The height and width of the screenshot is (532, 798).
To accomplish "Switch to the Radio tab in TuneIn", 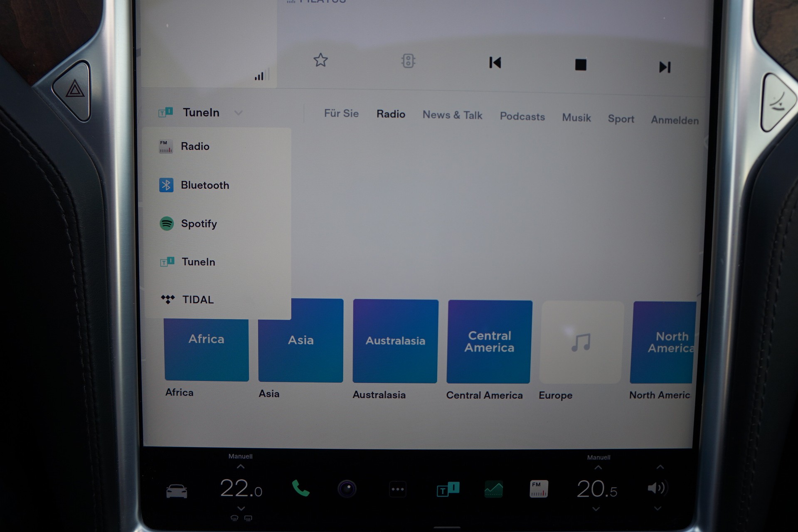I will 391,114.
